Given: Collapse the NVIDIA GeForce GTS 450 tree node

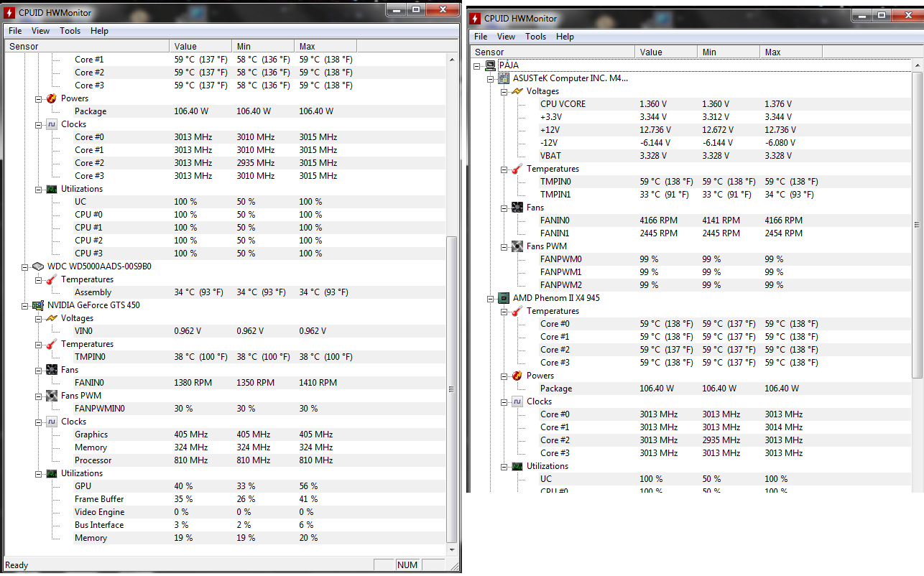Looking at the screenshot, I should (26, 305).
